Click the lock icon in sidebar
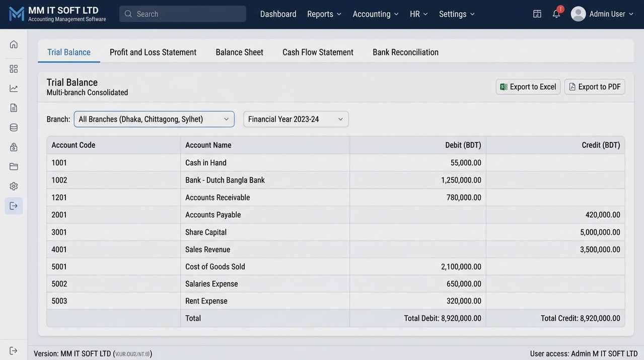This screenshot has width=644, height=360. 14,147
